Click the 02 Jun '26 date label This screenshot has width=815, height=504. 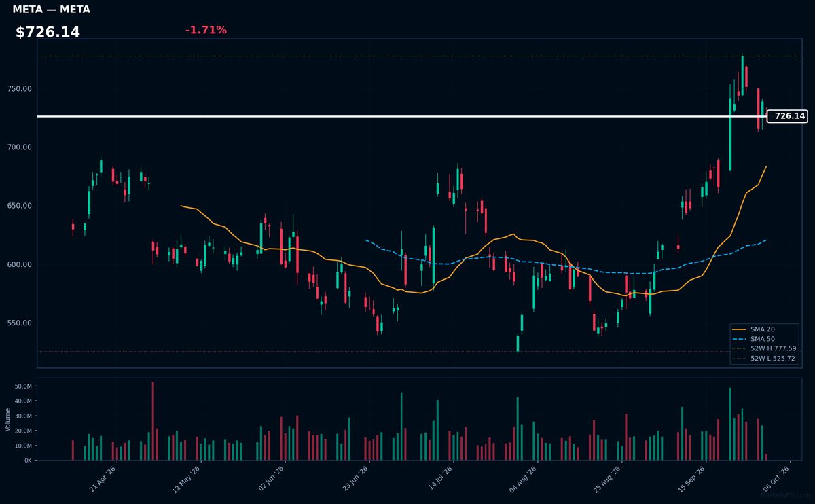(x=271, y=478)
